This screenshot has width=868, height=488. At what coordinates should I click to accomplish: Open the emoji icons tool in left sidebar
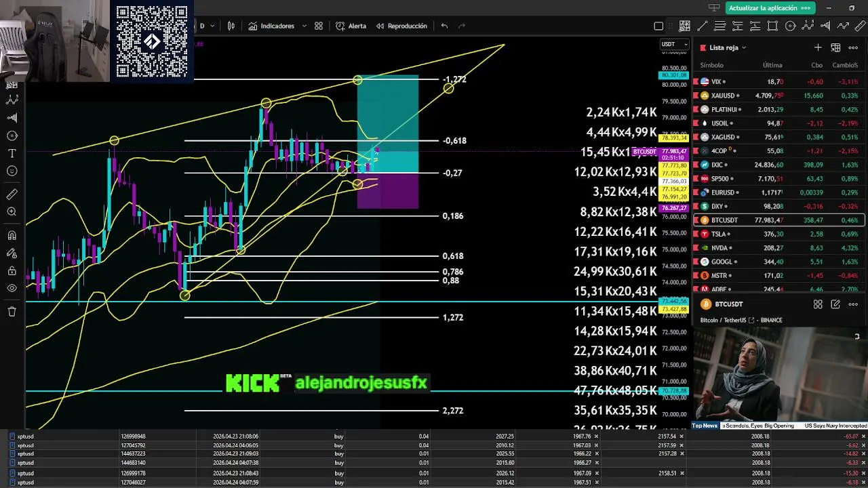12,171
